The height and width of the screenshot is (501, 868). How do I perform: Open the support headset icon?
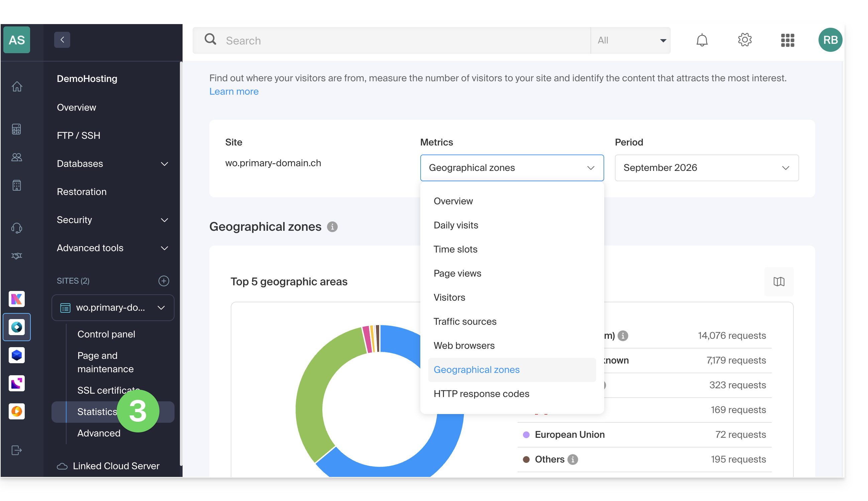pyautogui.click(x=17, y=227)
